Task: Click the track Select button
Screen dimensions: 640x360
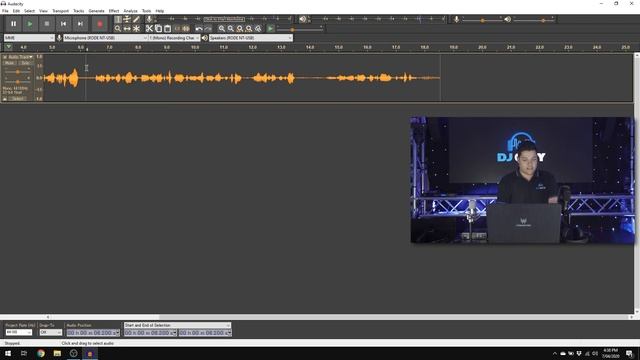Action: [18, 99]
